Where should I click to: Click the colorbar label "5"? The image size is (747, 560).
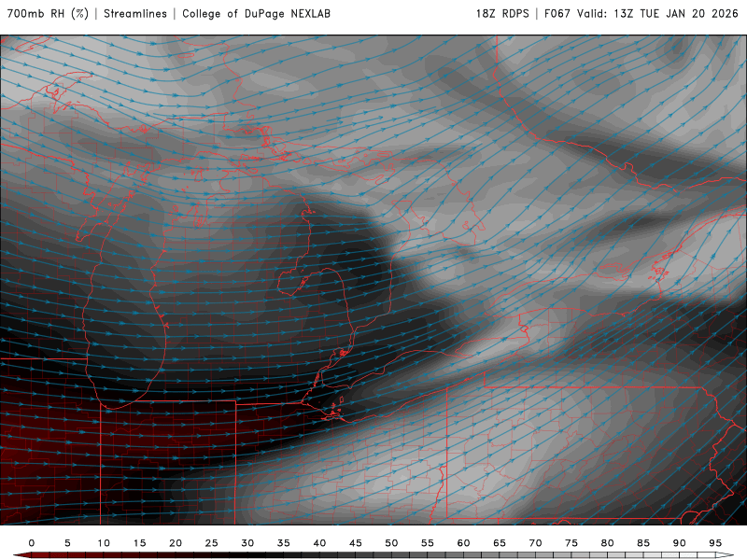pos(67,543)
